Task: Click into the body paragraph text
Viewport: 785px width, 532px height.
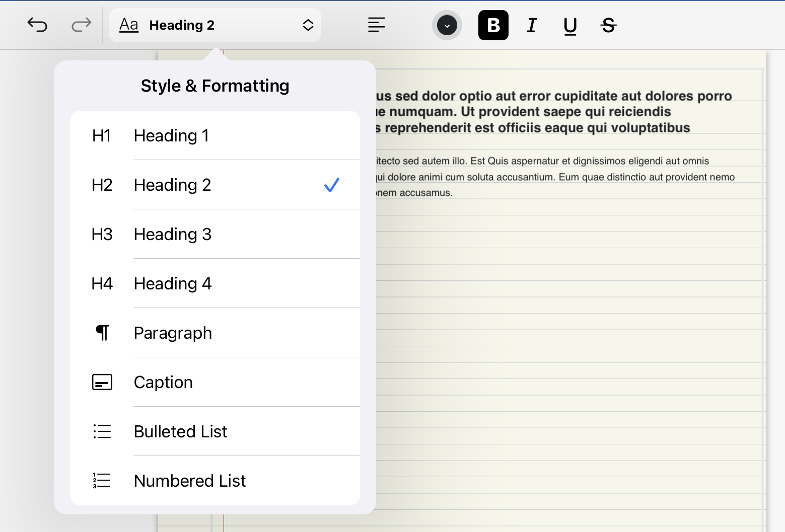Action: pyautogui.click(x=554, y=177)
